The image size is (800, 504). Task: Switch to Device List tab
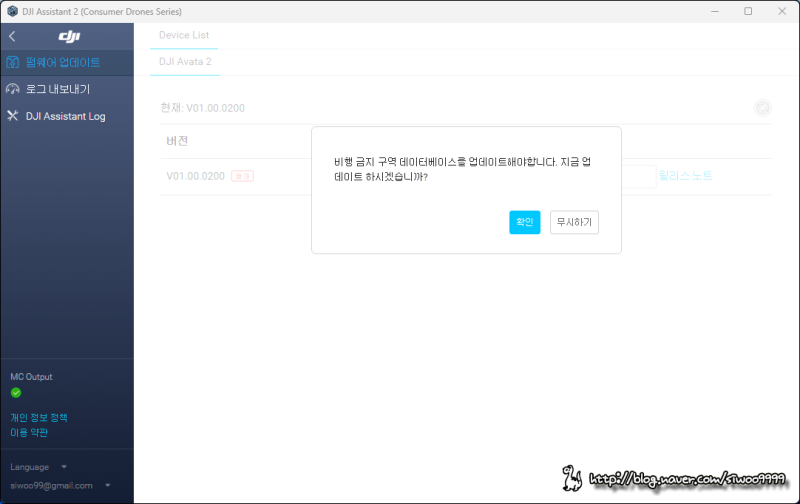click(x=184, y=36)
